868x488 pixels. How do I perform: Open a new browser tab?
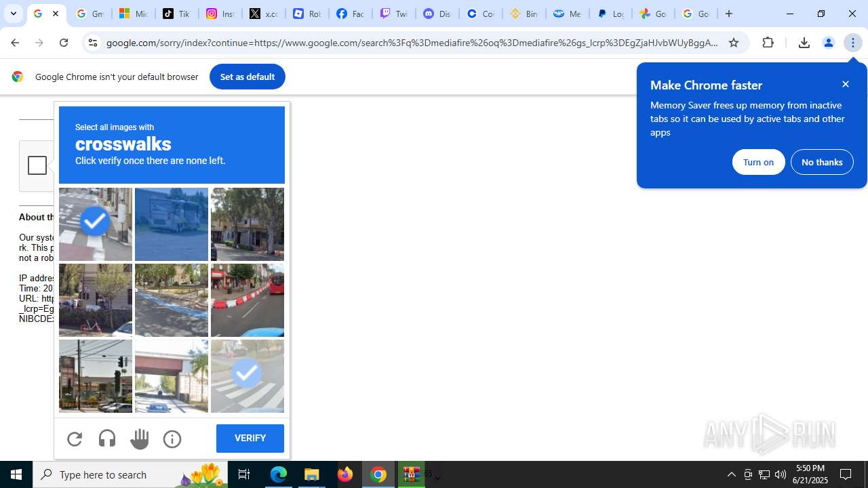729,14
